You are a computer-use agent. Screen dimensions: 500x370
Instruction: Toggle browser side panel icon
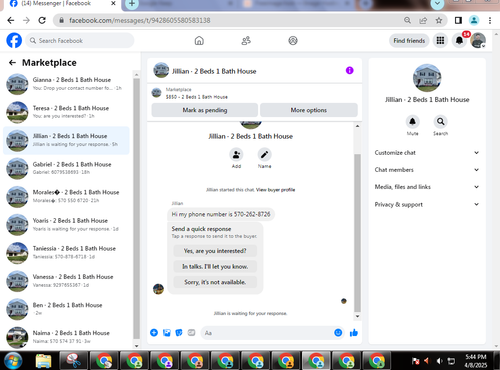pos(458,20)
